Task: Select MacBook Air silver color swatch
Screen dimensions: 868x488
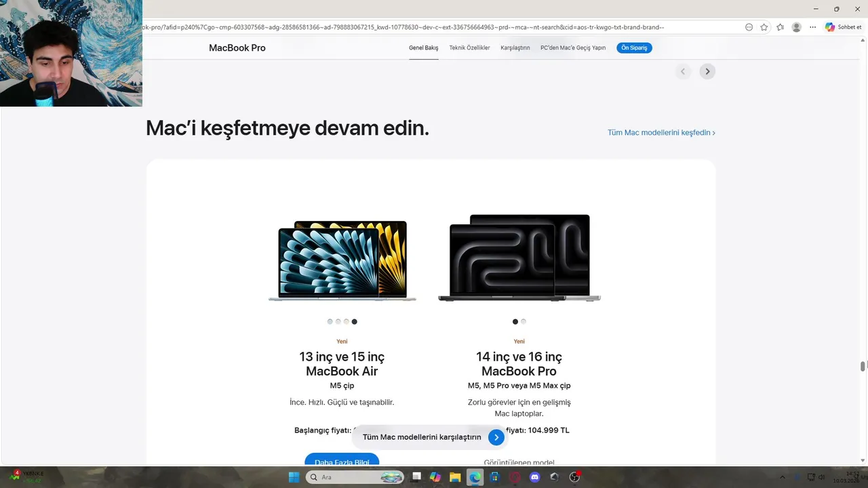Action: pyautogui.click(x=338, y=321)
